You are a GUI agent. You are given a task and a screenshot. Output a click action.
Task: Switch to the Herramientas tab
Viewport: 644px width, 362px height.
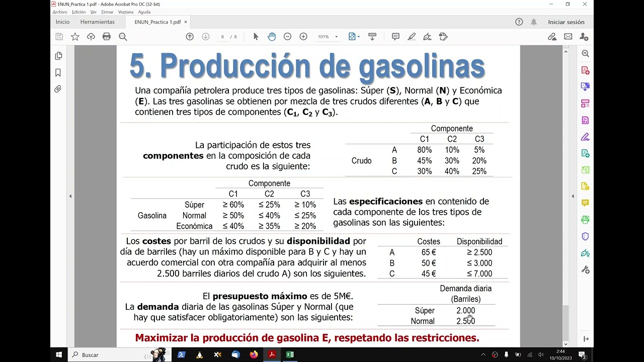[x=98, y=22]
